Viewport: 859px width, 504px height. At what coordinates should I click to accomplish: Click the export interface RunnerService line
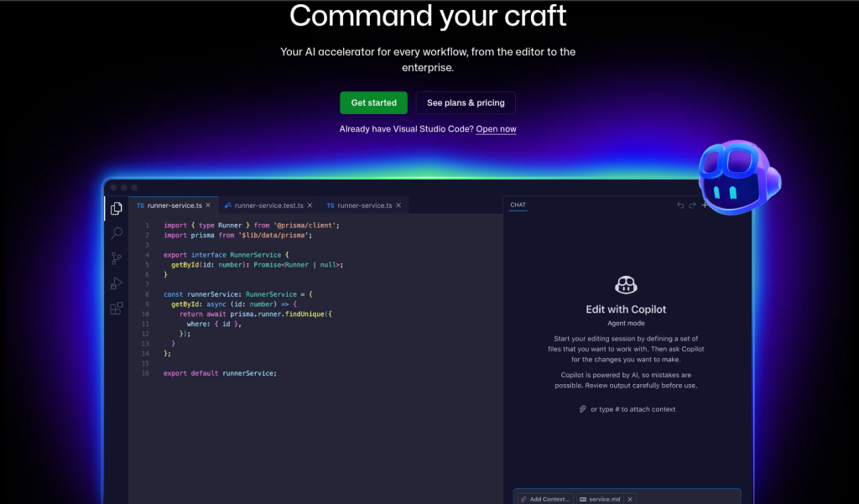[x=226, y=255]
